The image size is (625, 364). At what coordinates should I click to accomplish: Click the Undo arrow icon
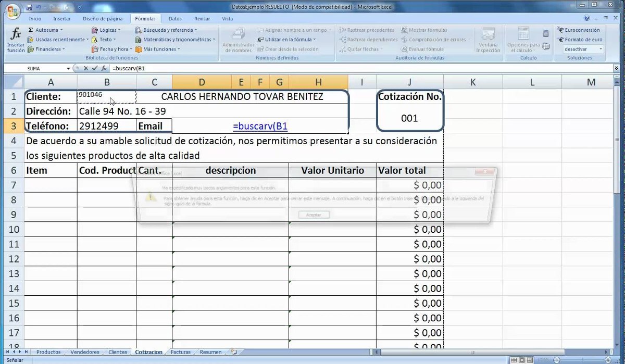(39, 7)
